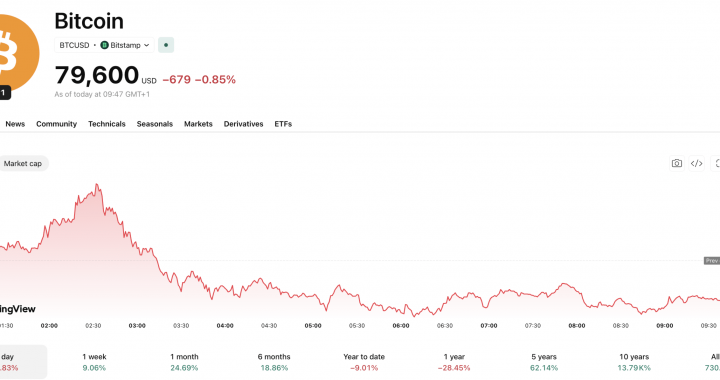
Task: Select the Markets tab
Action: click(198, 124)
